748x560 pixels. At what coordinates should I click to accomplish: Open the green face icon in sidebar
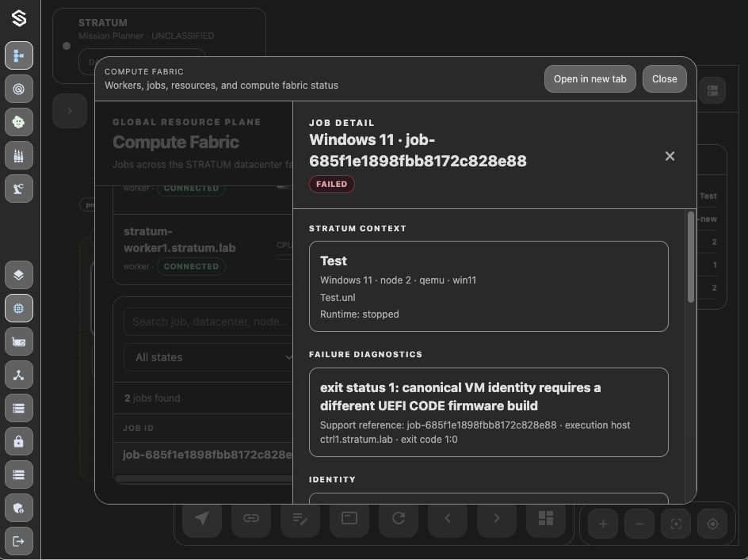pyautogui.click(x=18, y=122)
